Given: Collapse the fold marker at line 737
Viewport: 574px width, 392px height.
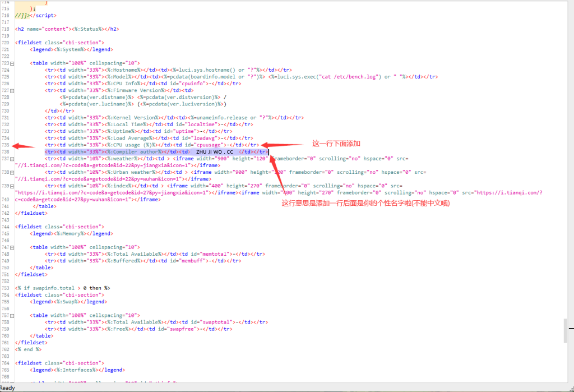Looking at the screenshot, I should tap(12, 159).
